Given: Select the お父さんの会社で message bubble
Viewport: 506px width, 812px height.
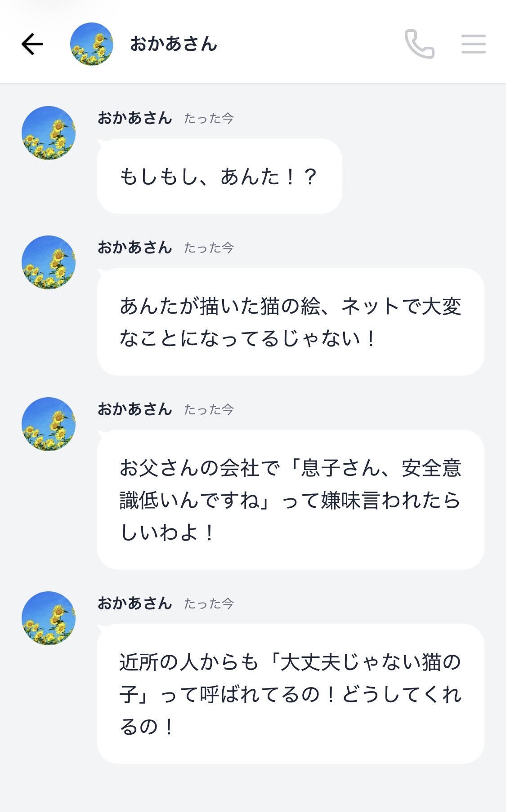Looking at the screenshot, I should (x=291, y=500).
